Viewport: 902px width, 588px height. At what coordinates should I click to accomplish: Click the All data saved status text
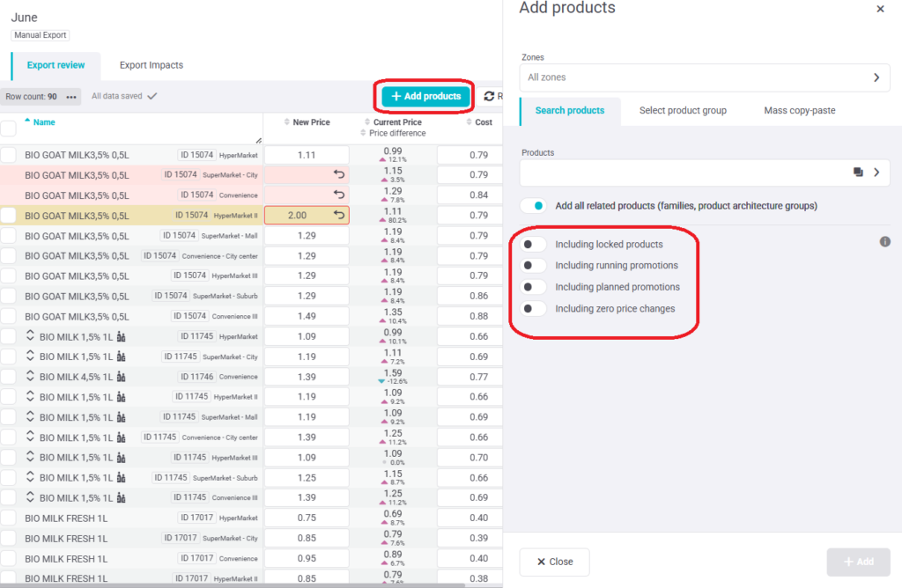pyautogui.click(x=117, y=96)
